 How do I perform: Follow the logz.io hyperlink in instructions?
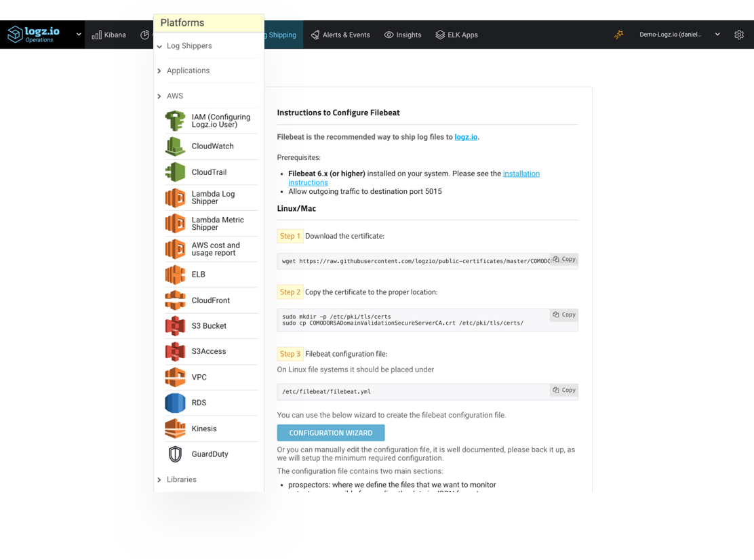[466, 137]
